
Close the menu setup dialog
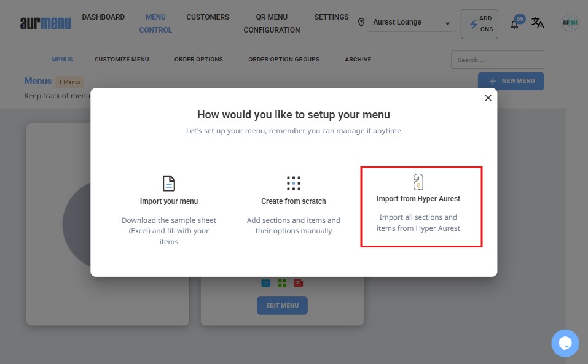point(488,98)
